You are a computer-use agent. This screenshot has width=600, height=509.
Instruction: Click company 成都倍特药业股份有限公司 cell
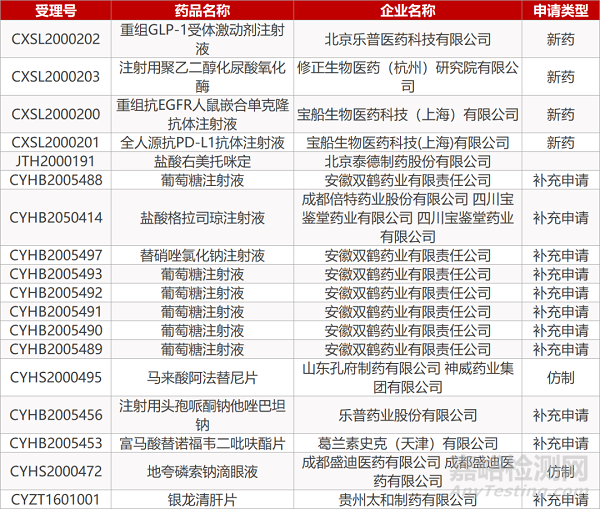pyautogui.click(x=408, y=217)
